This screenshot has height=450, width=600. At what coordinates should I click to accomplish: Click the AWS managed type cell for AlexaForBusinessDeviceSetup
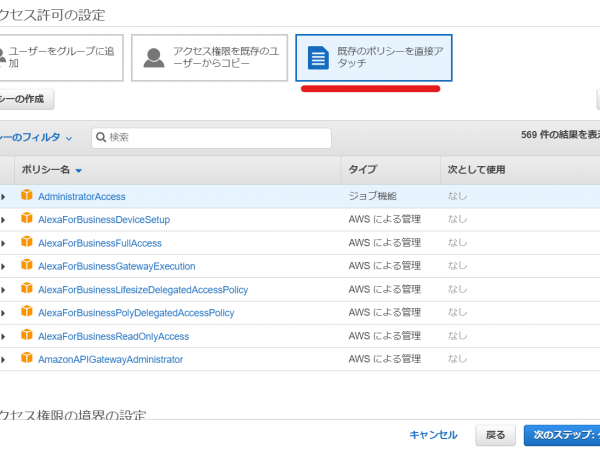pyautogui.click(x=385, y=219)
